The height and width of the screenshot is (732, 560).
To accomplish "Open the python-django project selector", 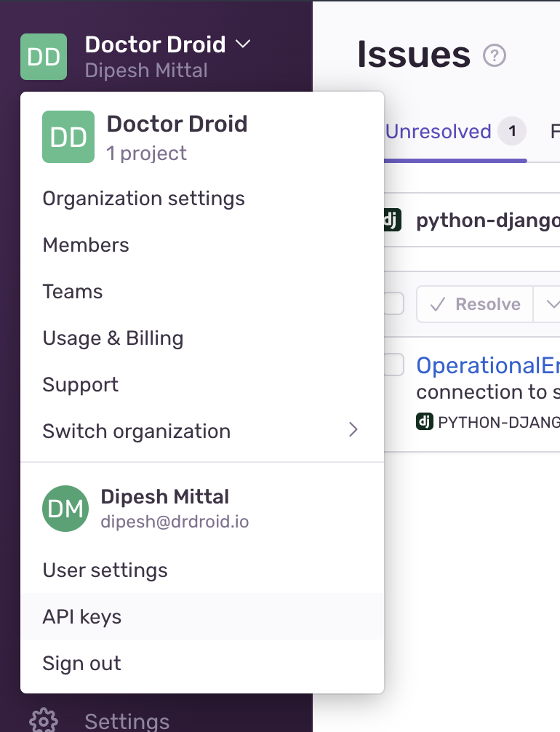I will pyautogui.click(x=472, y=220).
